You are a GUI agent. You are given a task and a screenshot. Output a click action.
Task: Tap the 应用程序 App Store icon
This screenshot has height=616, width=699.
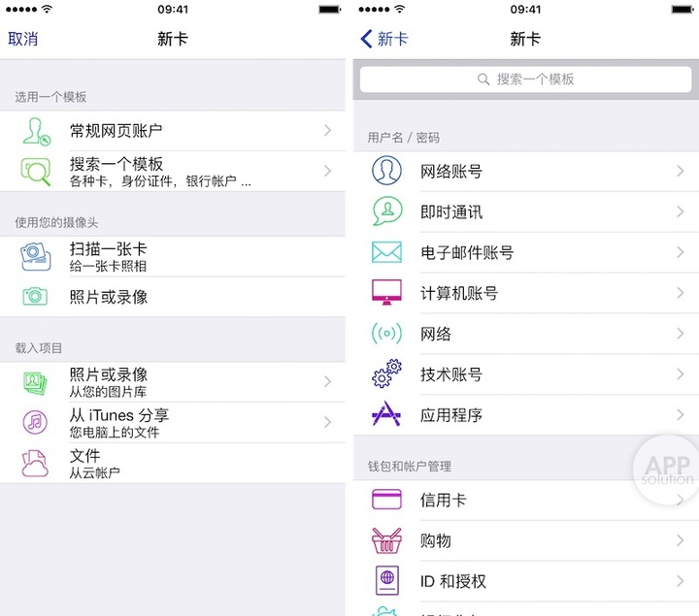[386, 415]
